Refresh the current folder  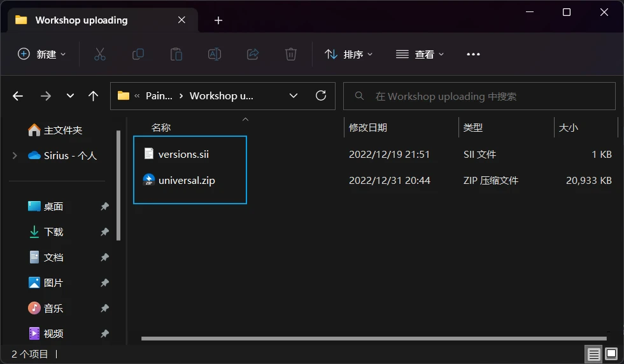pyautogui.click(x=321, y=95)
